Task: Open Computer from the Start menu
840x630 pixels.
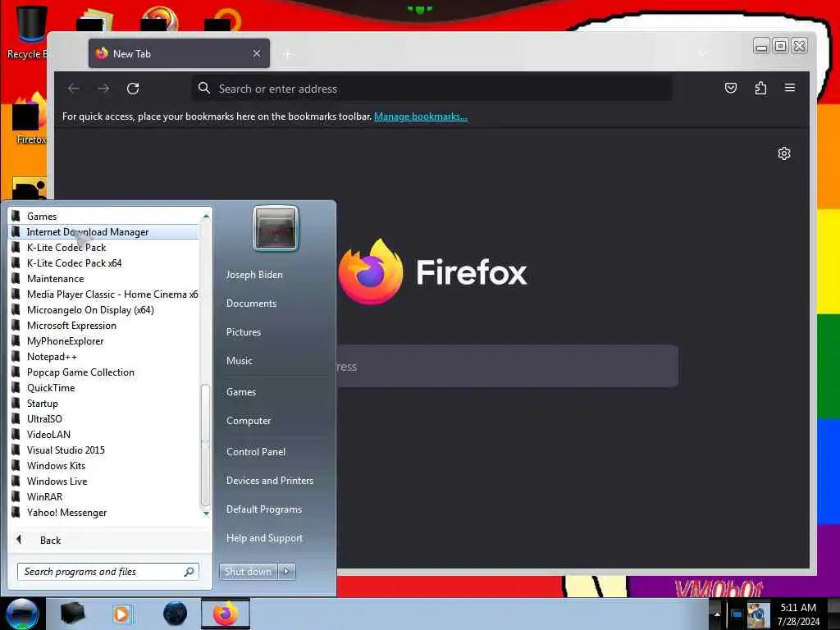Action: point(249,421)
